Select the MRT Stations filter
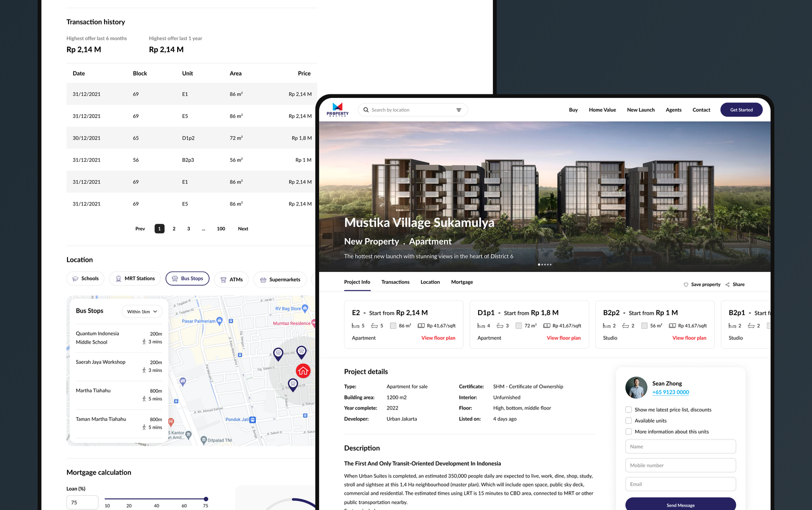 pyautogui.click(x=135, y=279)
